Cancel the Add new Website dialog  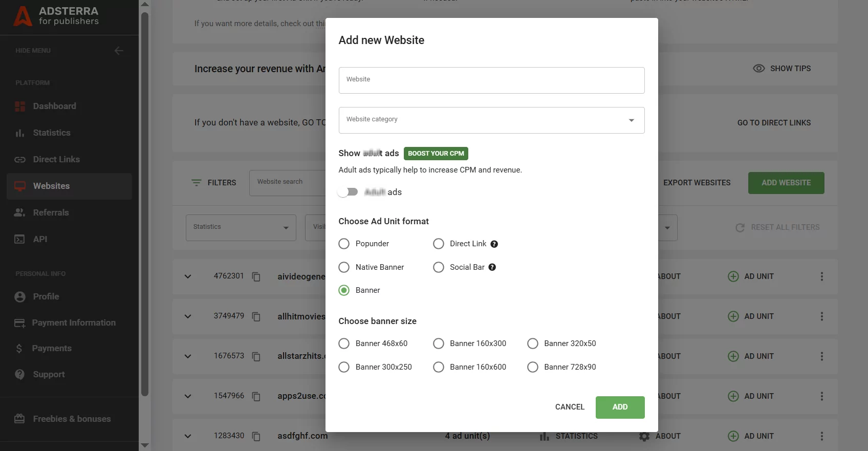(569, 407)
